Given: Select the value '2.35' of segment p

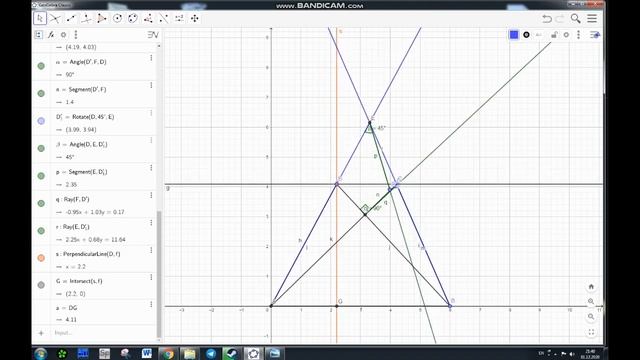Looking at the screenshot, I should (x=71, y=184).
